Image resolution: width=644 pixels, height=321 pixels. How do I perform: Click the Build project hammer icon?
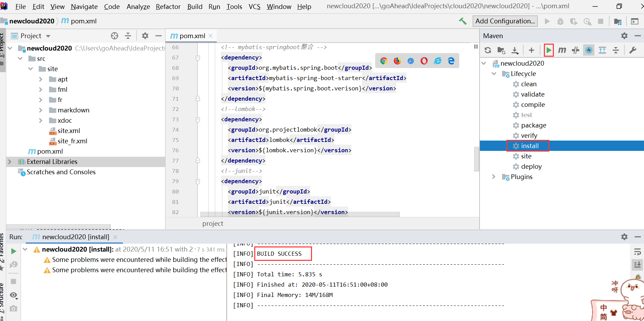click(x=463, y=21)
